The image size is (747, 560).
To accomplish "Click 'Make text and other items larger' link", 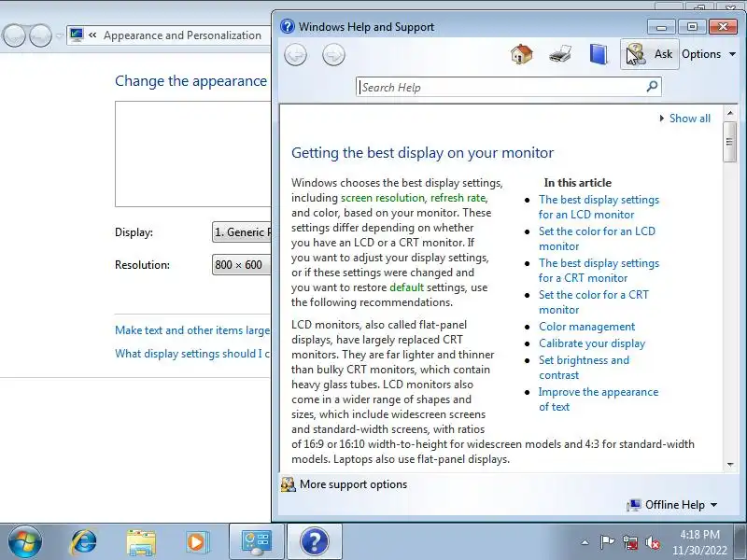I will (192, 330).
